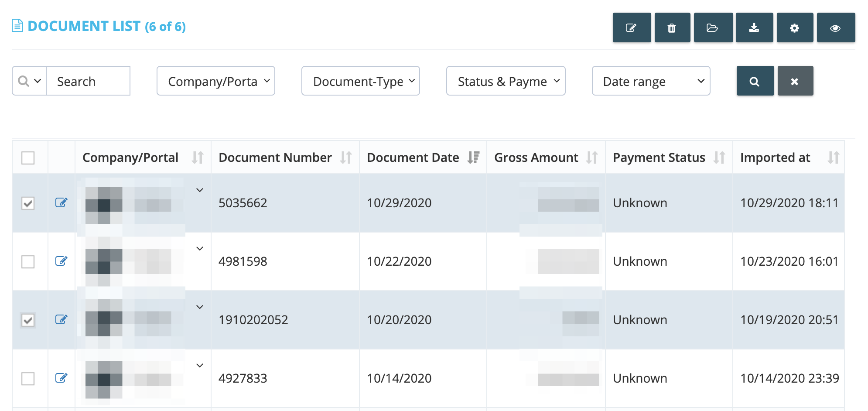
Task: Expand company chevron in row 5035662
Action: tap(200, 190)
